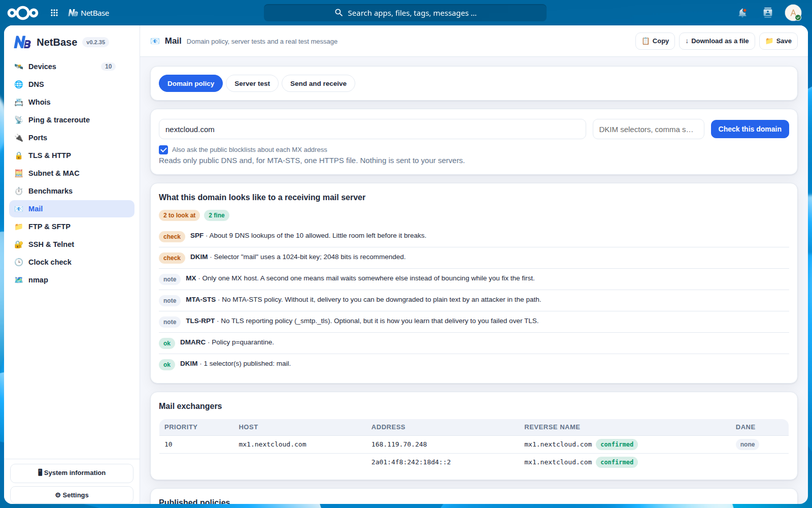
Task: Click the Mail header envelope icon
Action: point(155,41)
